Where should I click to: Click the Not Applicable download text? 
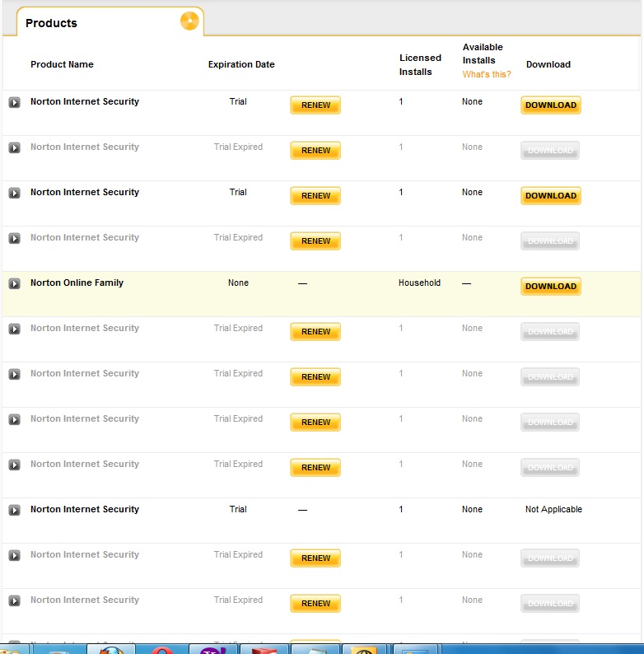[x=553, y=509]
